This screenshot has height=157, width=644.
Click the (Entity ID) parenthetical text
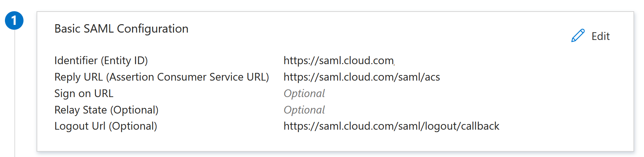(124, 61)
